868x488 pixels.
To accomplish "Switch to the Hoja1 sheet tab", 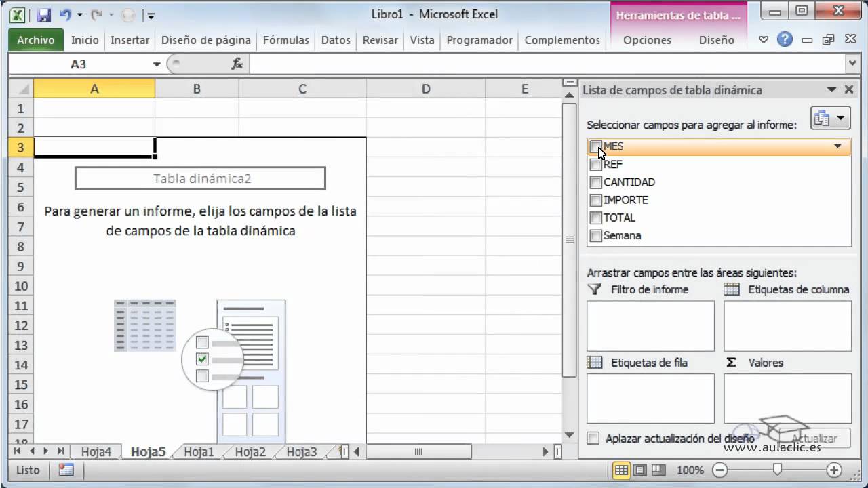I will point(199,452).
